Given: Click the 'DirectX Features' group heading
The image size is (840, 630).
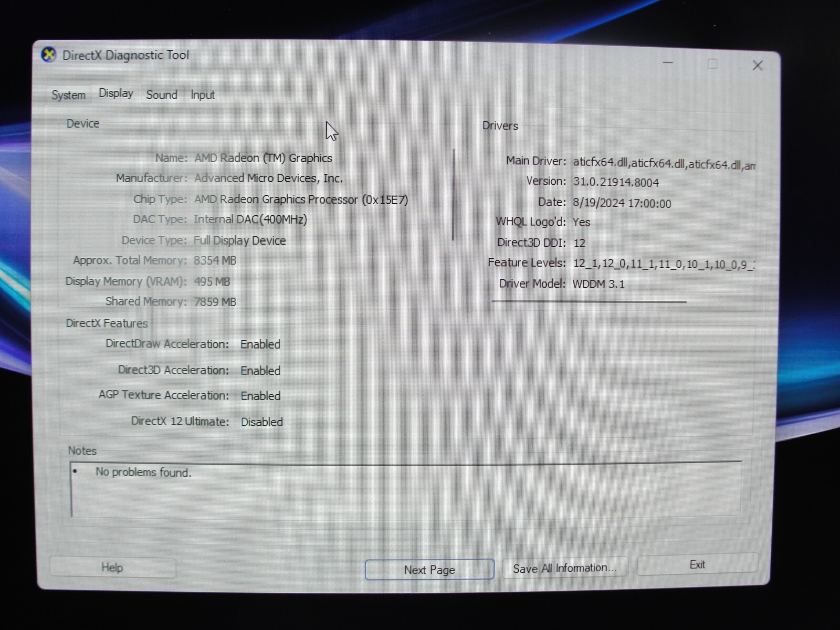Looking at the screenshot, I should (x=107, y=323).
